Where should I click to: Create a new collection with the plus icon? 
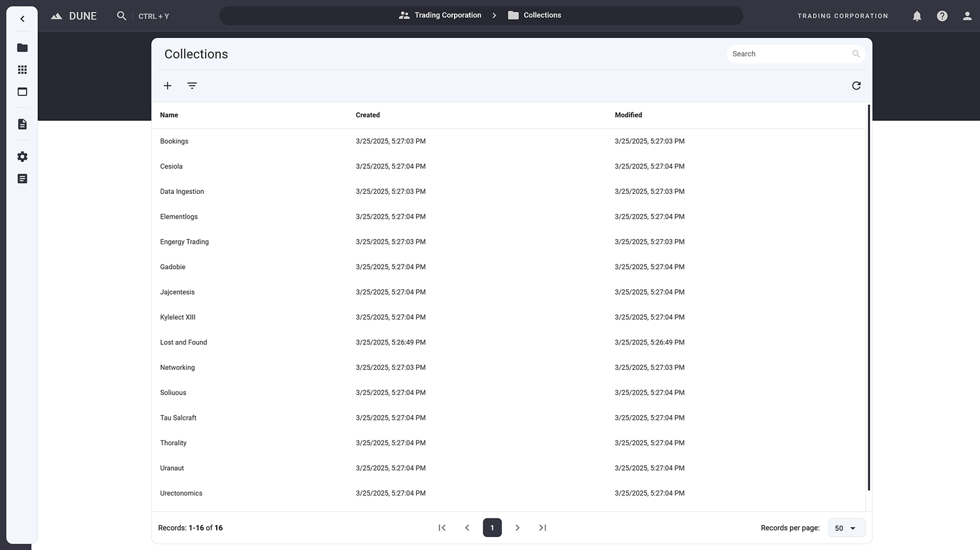point(168,86)
